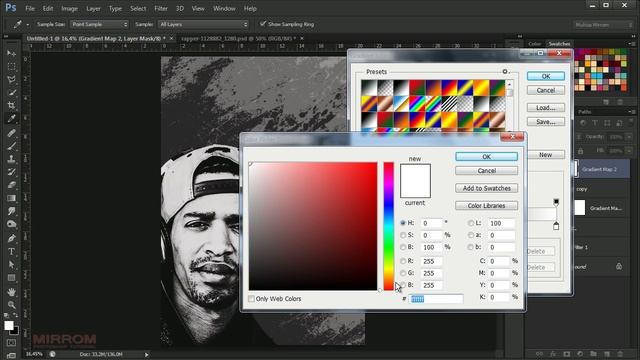Select the Move tool
The width and height of the screenshot is (640, 360).
[11, 53]
